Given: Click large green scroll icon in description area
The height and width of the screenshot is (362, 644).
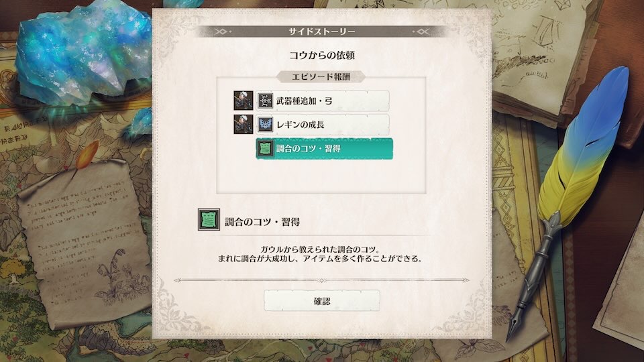Looking at the screenshot, I should [x=209, y=220].
